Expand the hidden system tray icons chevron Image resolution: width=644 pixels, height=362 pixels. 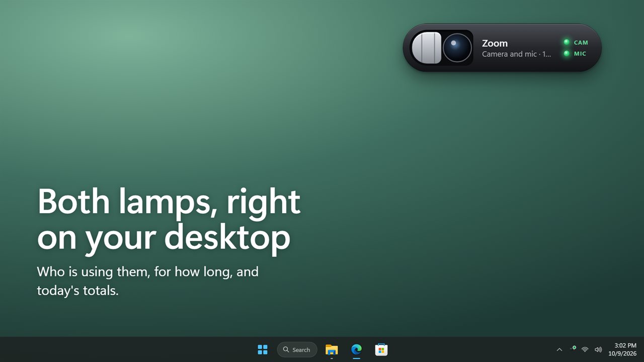pyautogui.click(x=559, y=349)
